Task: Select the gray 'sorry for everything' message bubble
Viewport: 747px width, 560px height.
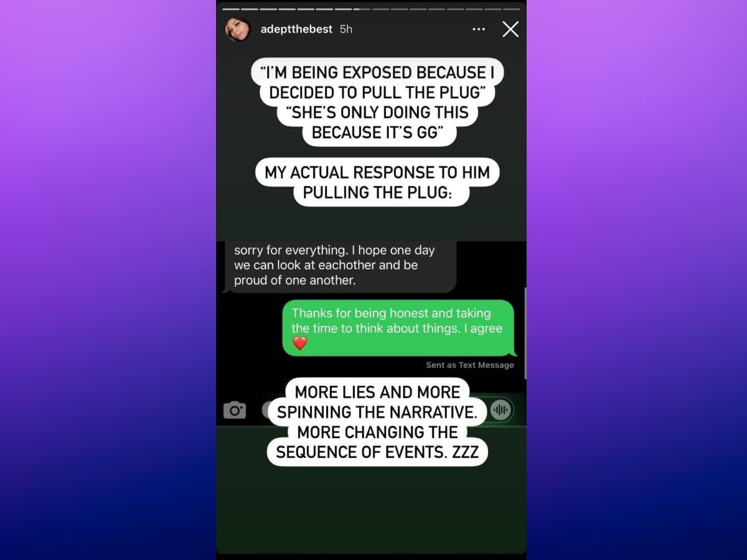Action: coord(340,266)
